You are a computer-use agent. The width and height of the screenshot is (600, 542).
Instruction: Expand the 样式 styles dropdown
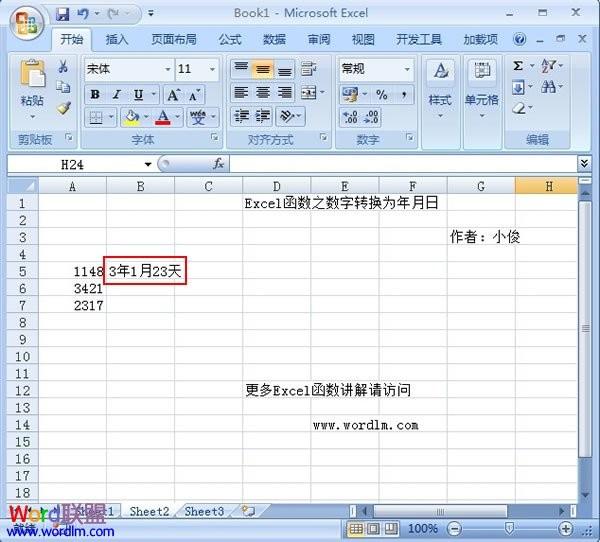coord(440,116)
